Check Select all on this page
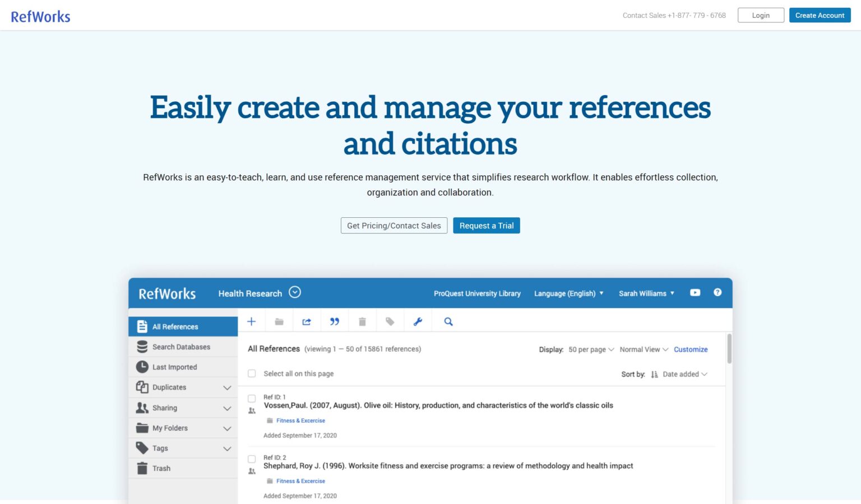This screenshot has height=504, width=861. pyautogui.click(x=252, y=373)
